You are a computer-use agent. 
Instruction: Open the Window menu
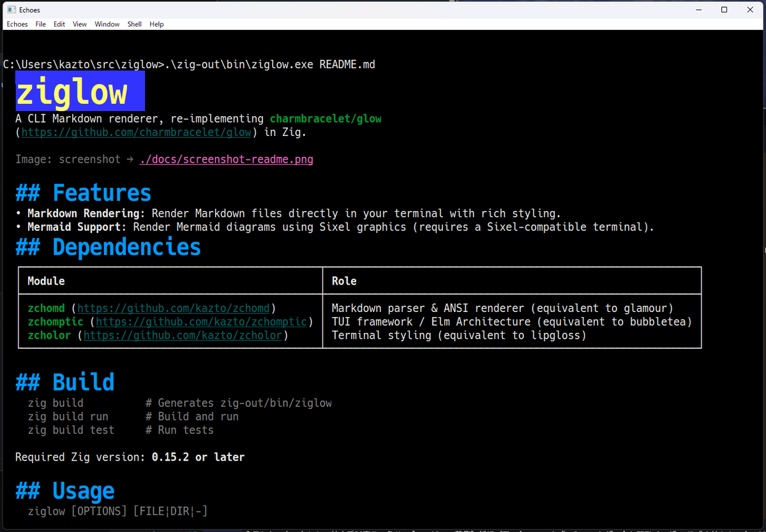tap(107, 24)
